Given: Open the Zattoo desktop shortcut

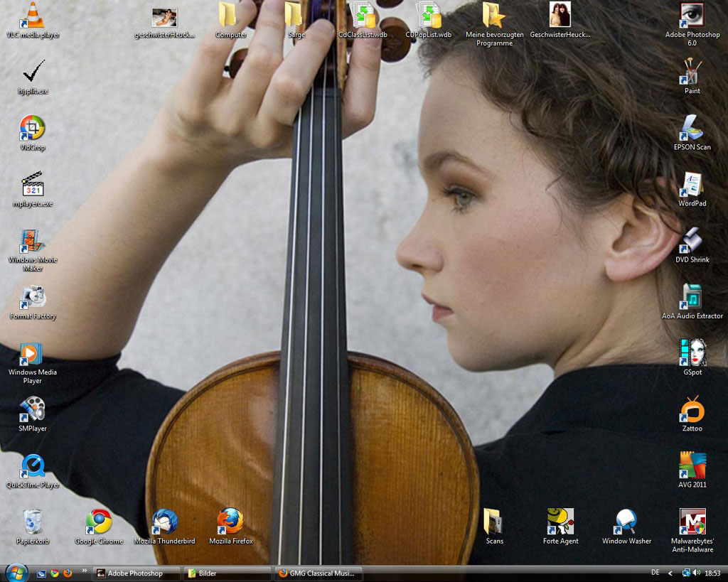Looking at the screenshot, I should [x=692, y=410].
